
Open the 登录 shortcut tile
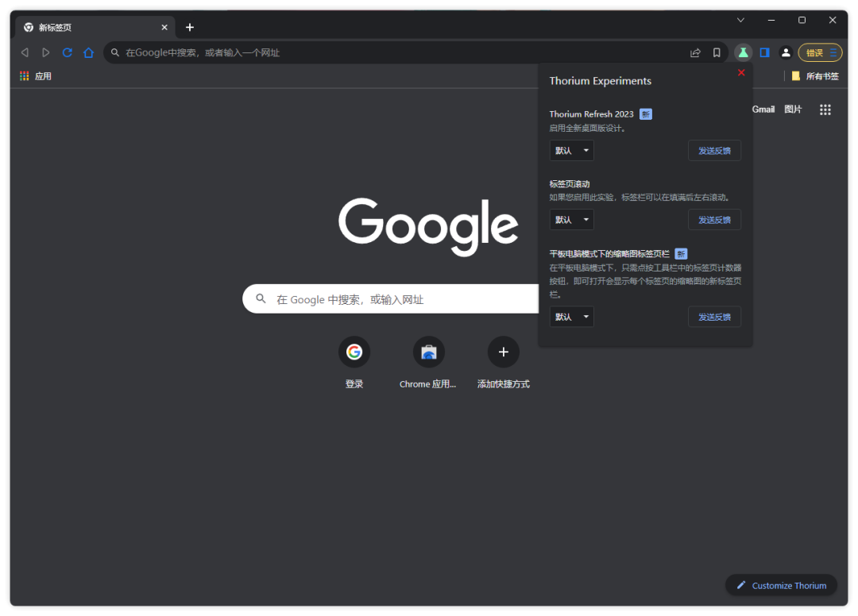[354, 363]
